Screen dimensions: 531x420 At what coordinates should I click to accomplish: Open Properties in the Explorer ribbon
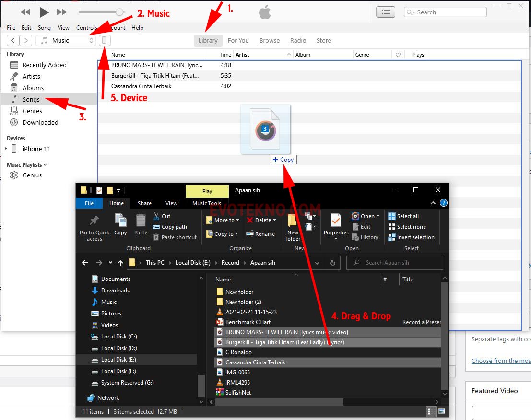coord(336,221)
